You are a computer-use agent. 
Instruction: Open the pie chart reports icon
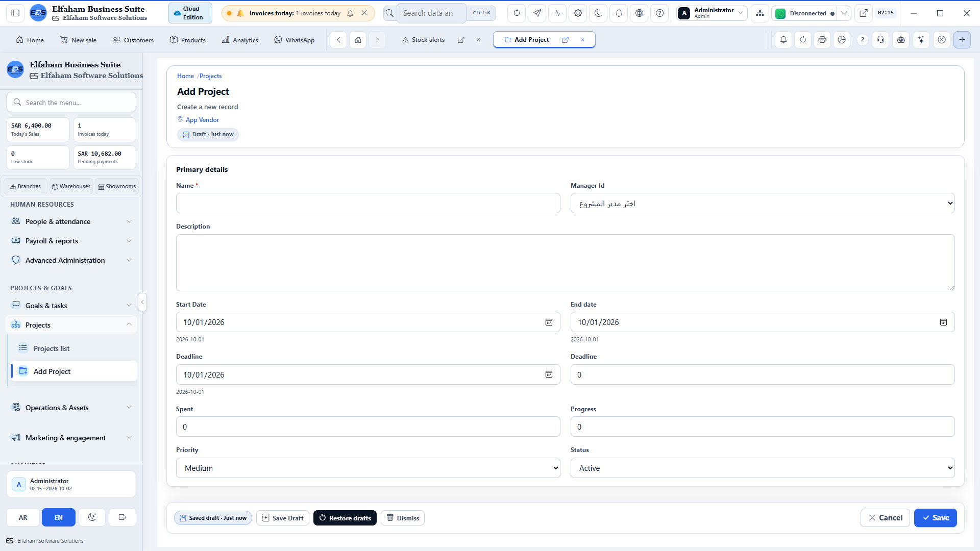[x=842, y=40]
